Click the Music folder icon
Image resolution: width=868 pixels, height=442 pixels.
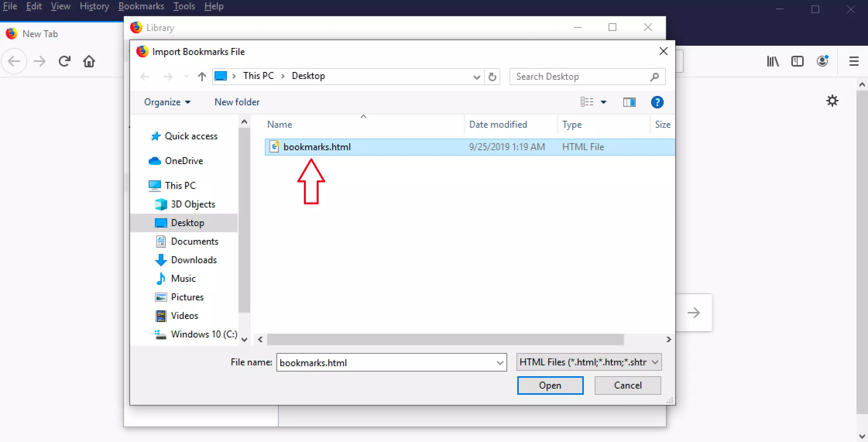pos(161,278)
